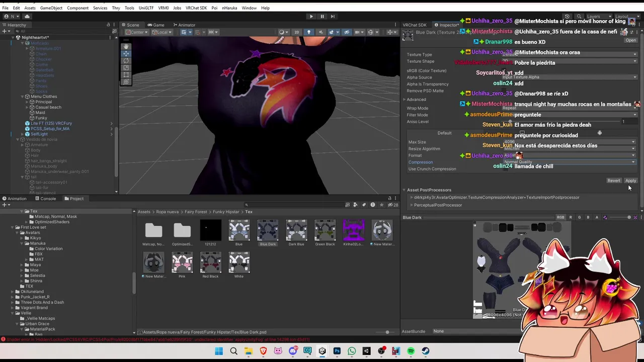Advance one frame with Step button

tap(333, 16)
